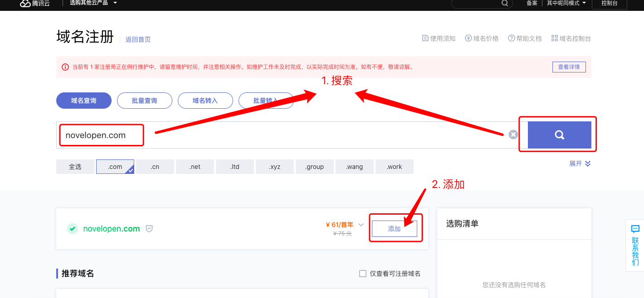644x298 pixels.
Task: Select the .group suffix option
Action: pos(315,167)
